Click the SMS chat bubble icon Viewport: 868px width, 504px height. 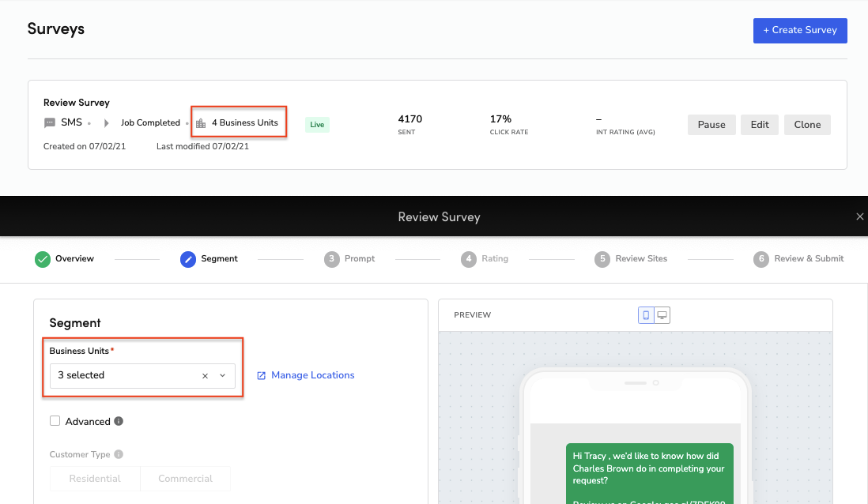[x=49, y=122]
